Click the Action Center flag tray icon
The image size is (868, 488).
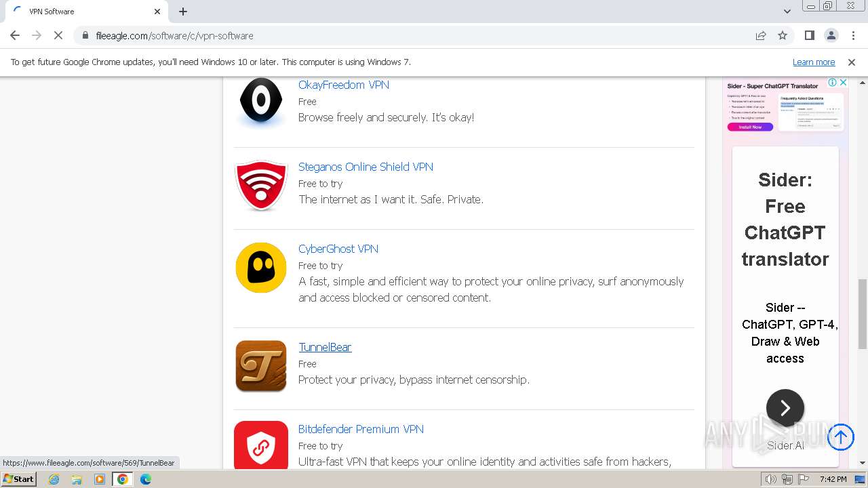(804, 479)
